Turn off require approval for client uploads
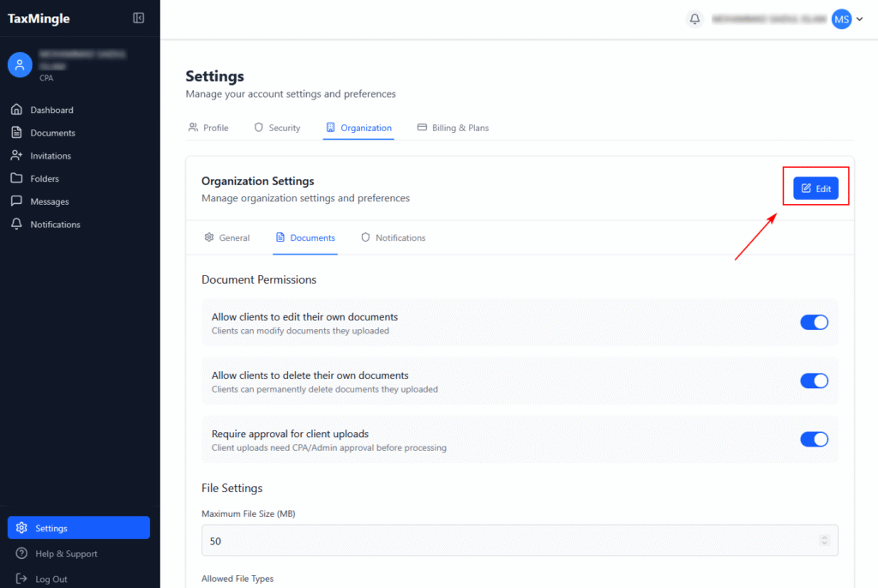This screenshot has width=878, height=588. pos(814,439)
